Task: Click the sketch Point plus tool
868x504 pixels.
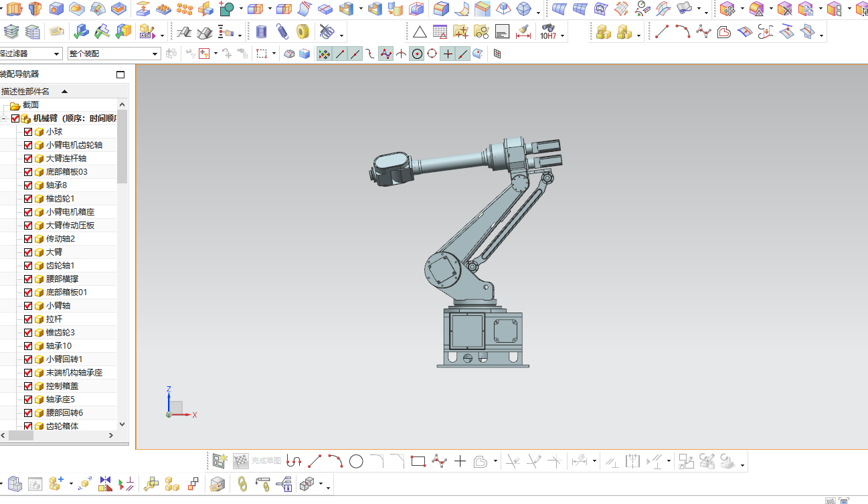Action: pos(460,460)
